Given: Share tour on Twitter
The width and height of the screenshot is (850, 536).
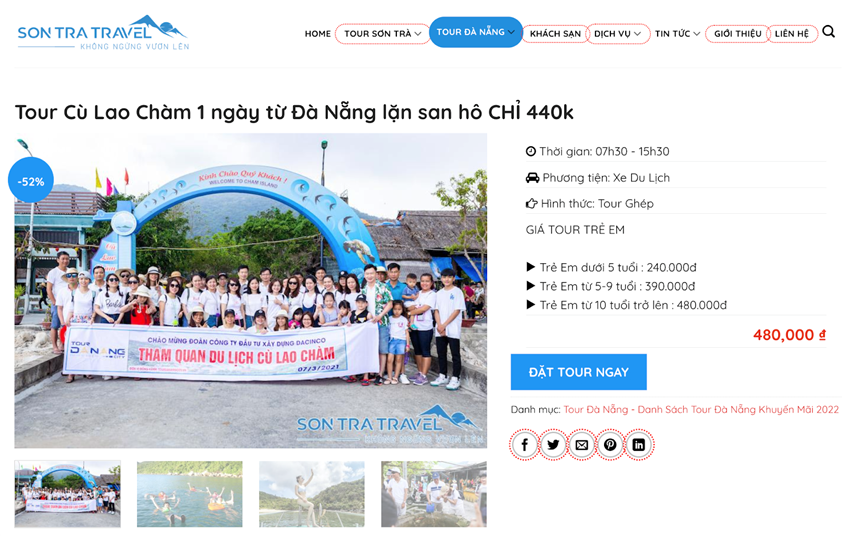Looking at the screenshot, I should click(553, 445).
